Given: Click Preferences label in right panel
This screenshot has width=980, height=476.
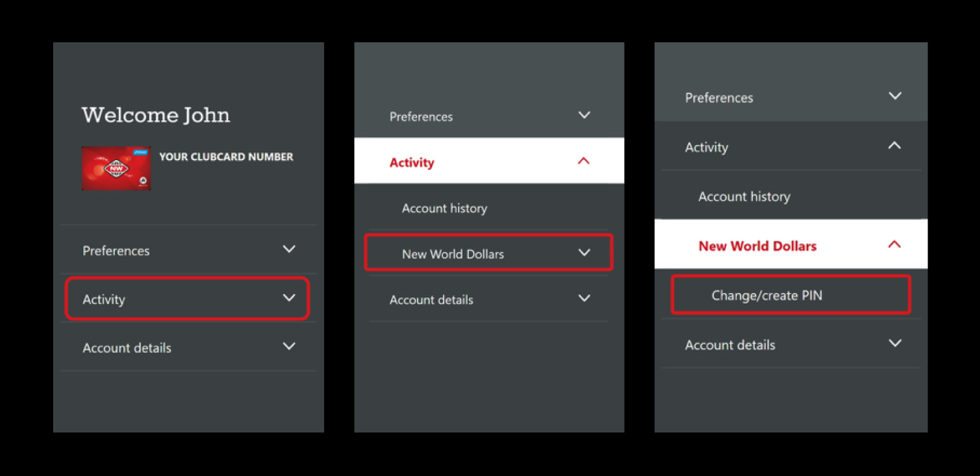Looking at the screenshot, I should 719,98.
